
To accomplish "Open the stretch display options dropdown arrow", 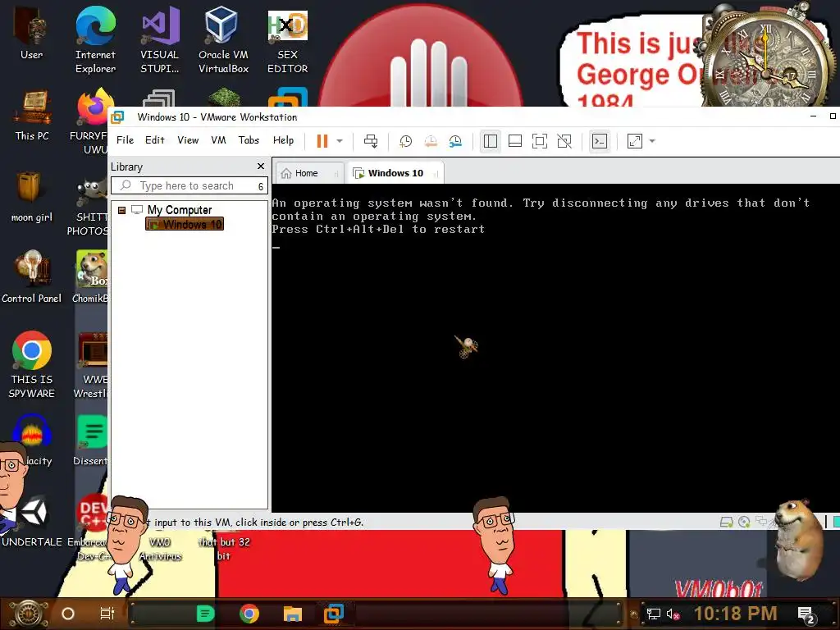I will point(652,141).
